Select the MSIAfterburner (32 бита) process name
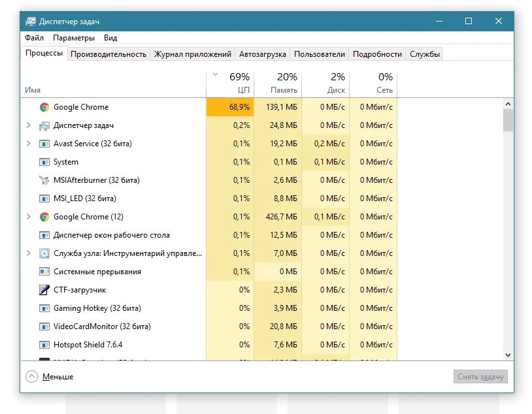Viewport: 532px width, 414px height. click(x=97, y=180)
